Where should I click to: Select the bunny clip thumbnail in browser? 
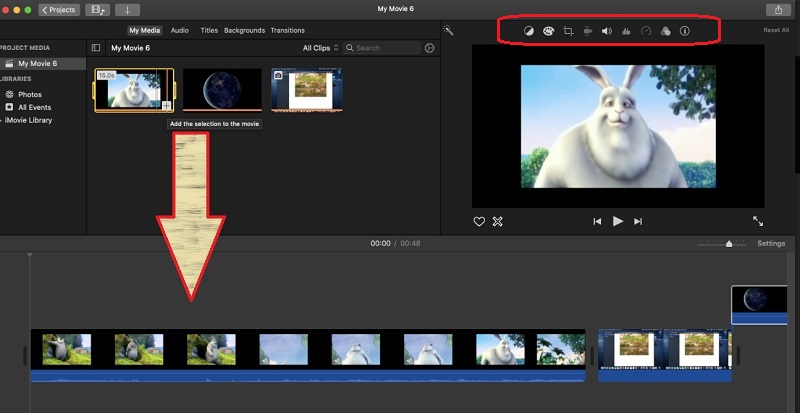pos(134,90)
